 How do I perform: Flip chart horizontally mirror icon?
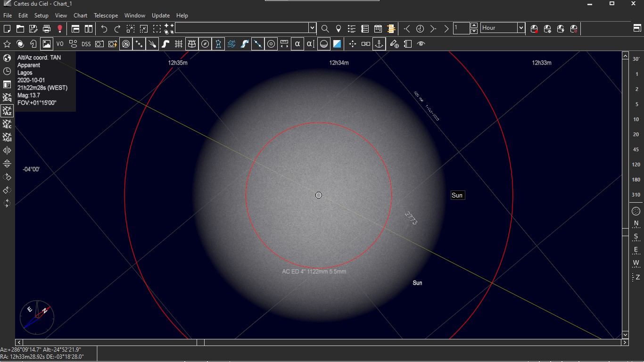pos(7,150)
